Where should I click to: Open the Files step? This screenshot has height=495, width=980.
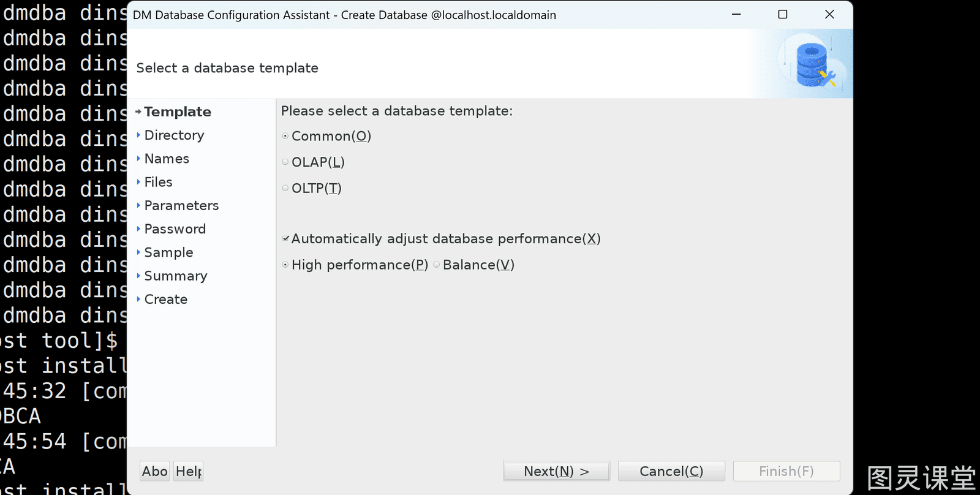[x=158, y=182]
